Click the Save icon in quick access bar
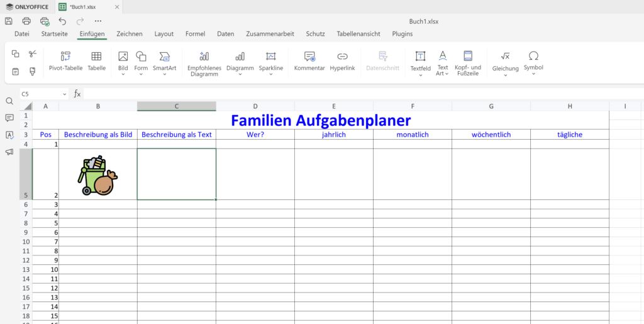 point(9,21)
